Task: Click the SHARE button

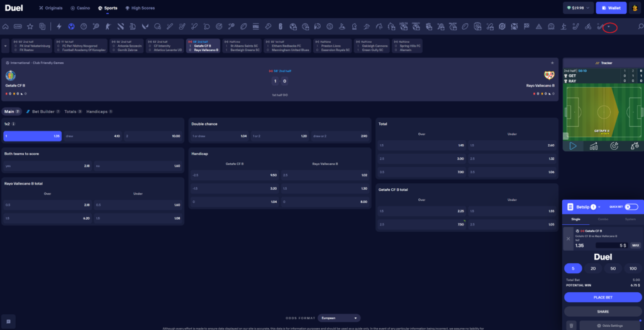Action: (x=603, y=312)
